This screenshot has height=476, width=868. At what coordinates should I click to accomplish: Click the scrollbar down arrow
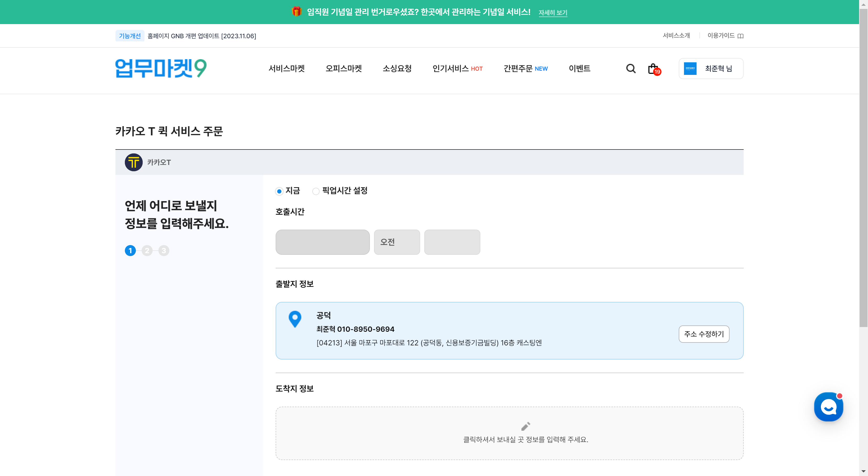tap(863, 471)
